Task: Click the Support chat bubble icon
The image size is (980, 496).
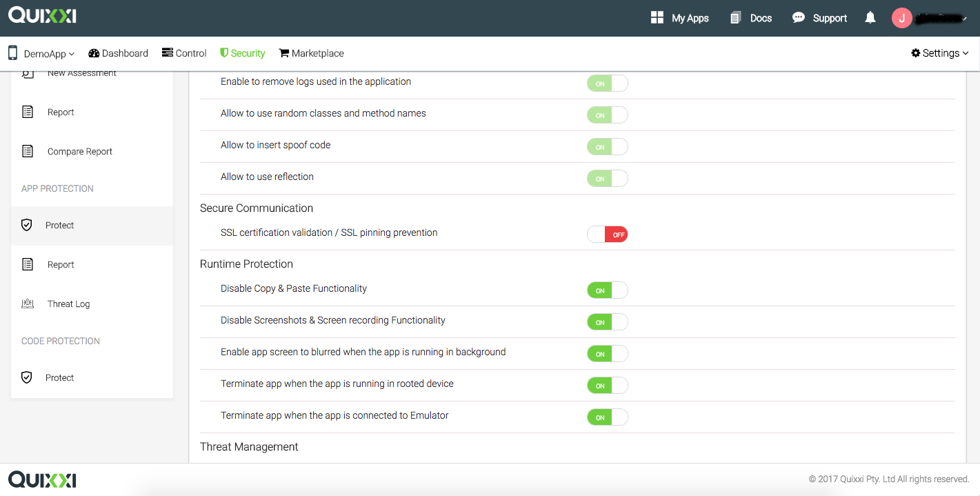Action: point(798,18)
